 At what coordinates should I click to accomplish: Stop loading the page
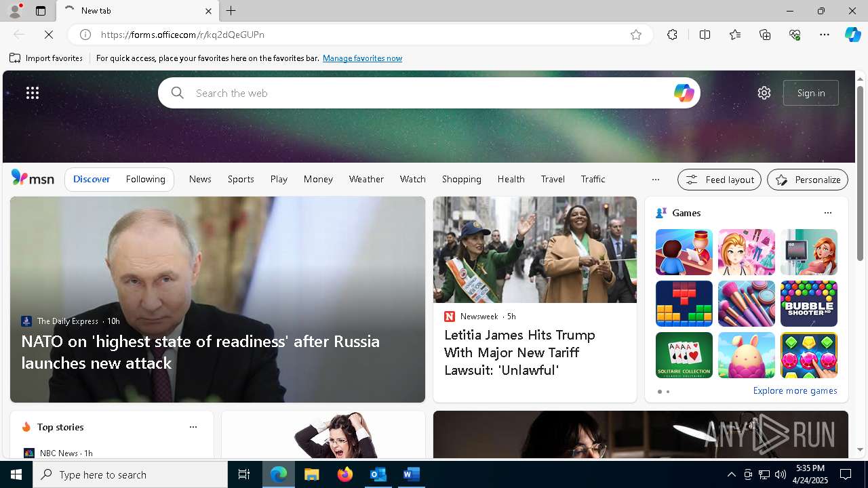[49, 35]
